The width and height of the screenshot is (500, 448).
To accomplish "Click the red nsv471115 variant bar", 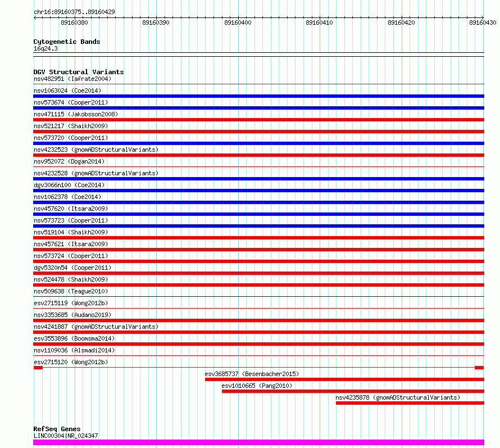I will click(258, 120).
